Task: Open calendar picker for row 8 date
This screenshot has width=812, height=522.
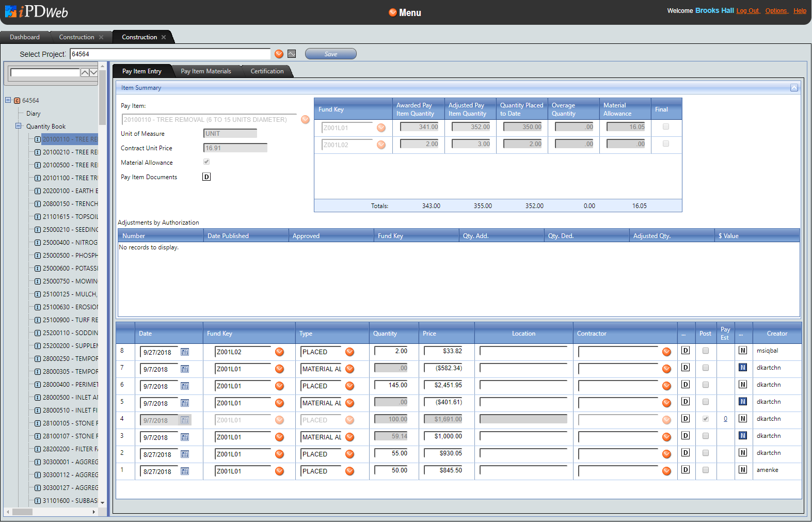Action: [185, 352]
